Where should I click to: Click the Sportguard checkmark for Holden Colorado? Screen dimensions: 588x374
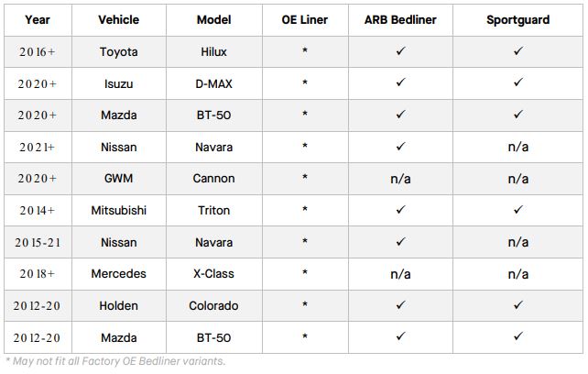tap(517, 305)
